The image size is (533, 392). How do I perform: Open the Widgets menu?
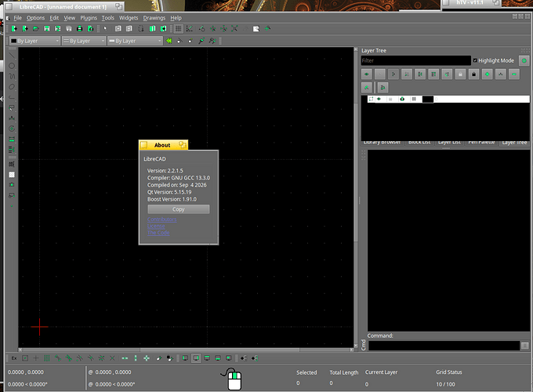[x=129, y=18]
